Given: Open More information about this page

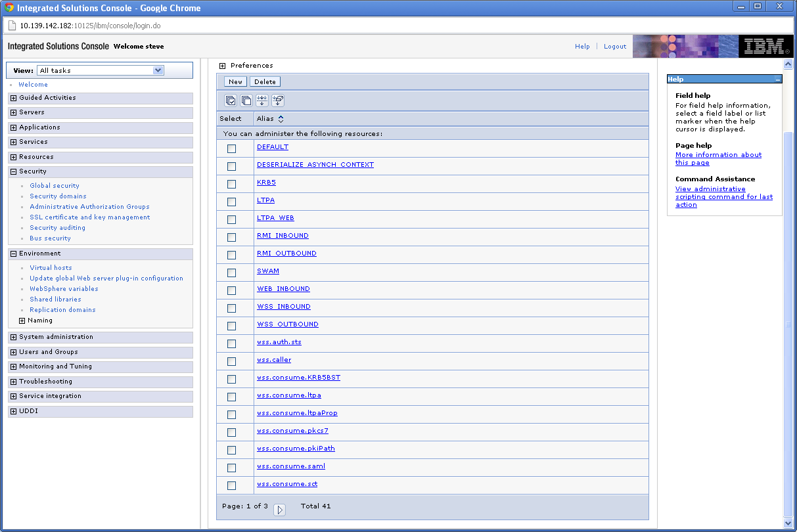Looking at the screenshot, I should click(x=718, y=159).
